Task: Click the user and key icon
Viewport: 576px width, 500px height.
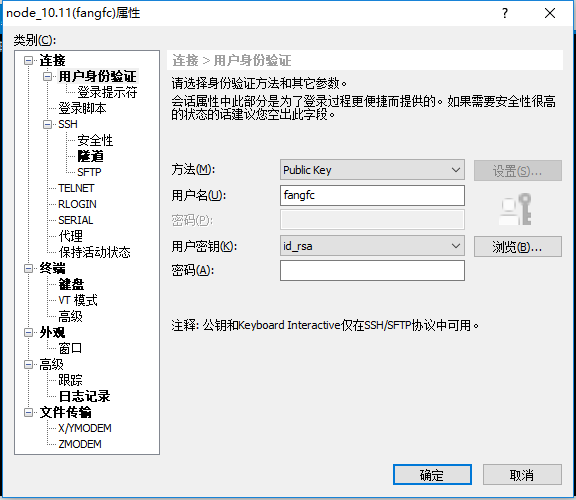Action: point(515,209)
